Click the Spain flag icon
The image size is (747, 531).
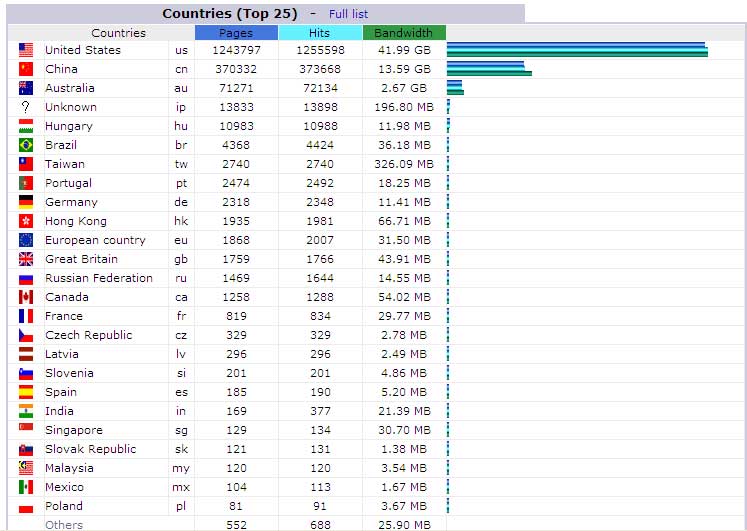click(26, 392)
